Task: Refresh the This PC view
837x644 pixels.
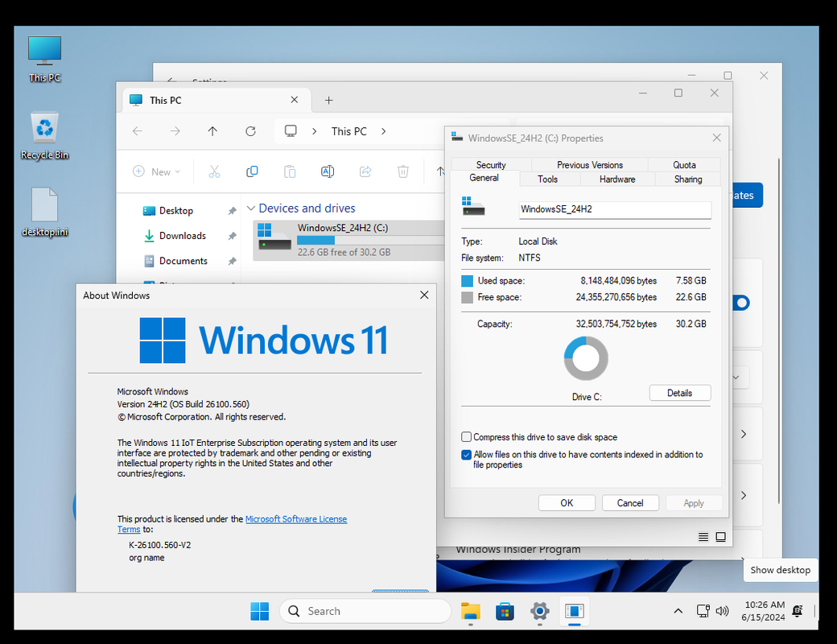Action: tap(250, 131)
